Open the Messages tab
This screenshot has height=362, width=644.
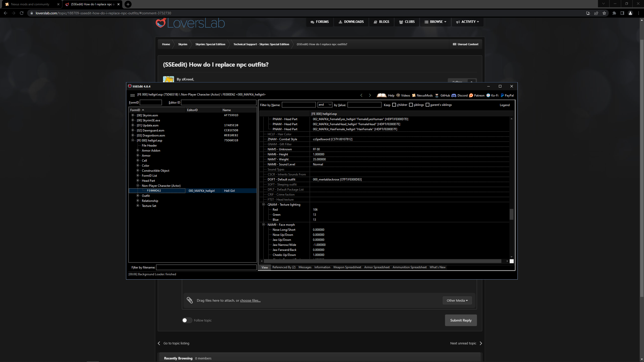coord(305,267)
